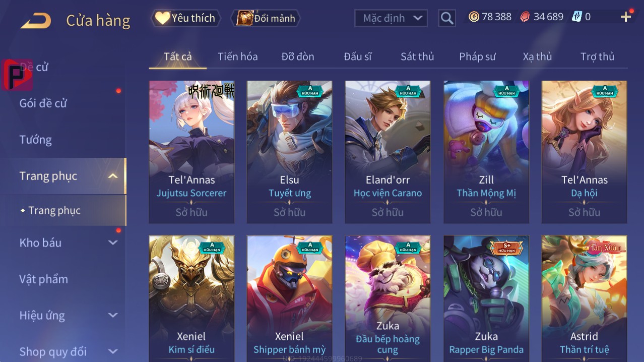The width and height of the screenshot is (644, 362).
Task: Tap the blue voucher currency icon
Action: coord(576,17)
